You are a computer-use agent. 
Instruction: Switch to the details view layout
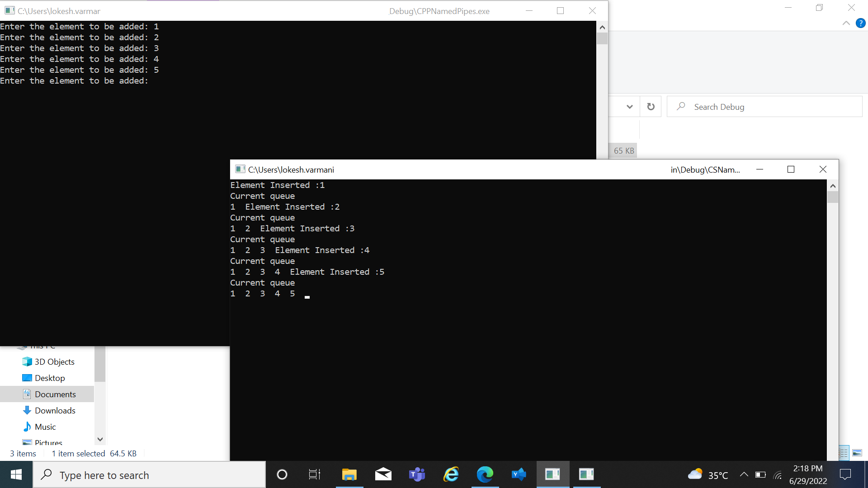844,453
